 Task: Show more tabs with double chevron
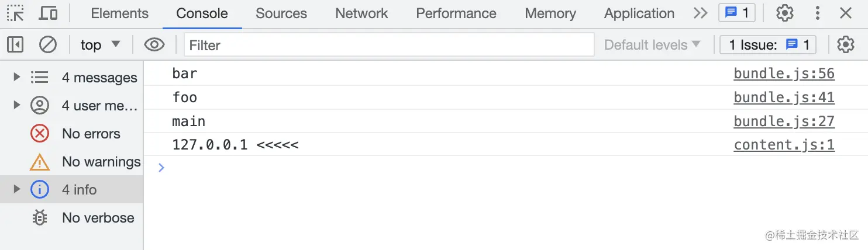(x=700, y=13)
